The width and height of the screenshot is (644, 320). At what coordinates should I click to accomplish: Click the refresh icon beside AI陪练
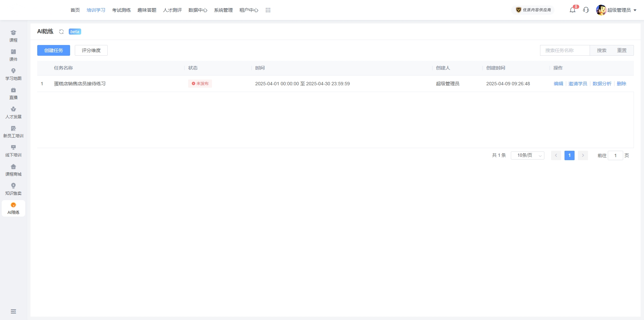click(61, 32)
